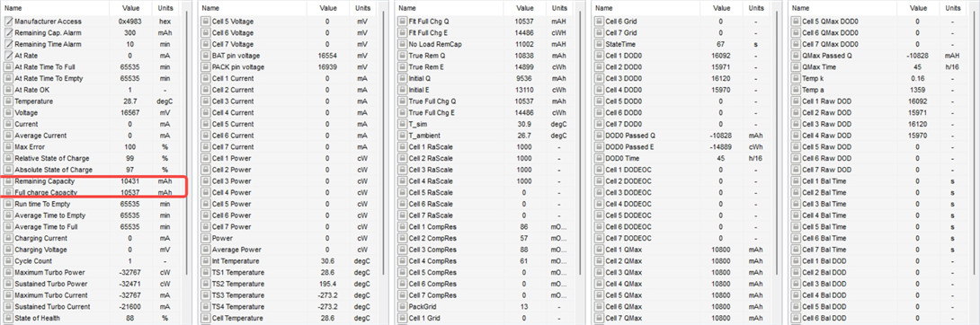
Task: Select the DOD0 Passed E value -14889
Action: (720, 146)
